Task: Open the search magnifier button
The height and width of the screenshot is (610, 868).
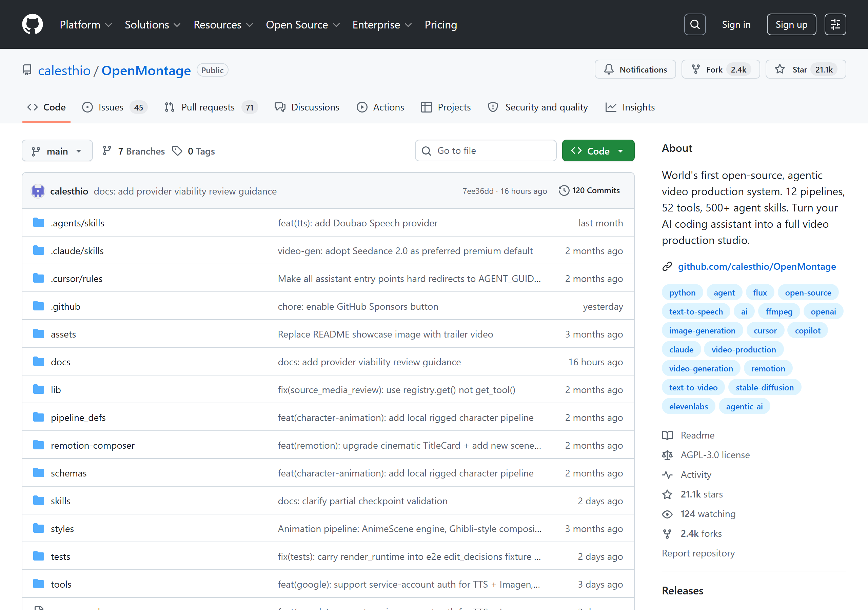Action: click(x=695, y=24)
